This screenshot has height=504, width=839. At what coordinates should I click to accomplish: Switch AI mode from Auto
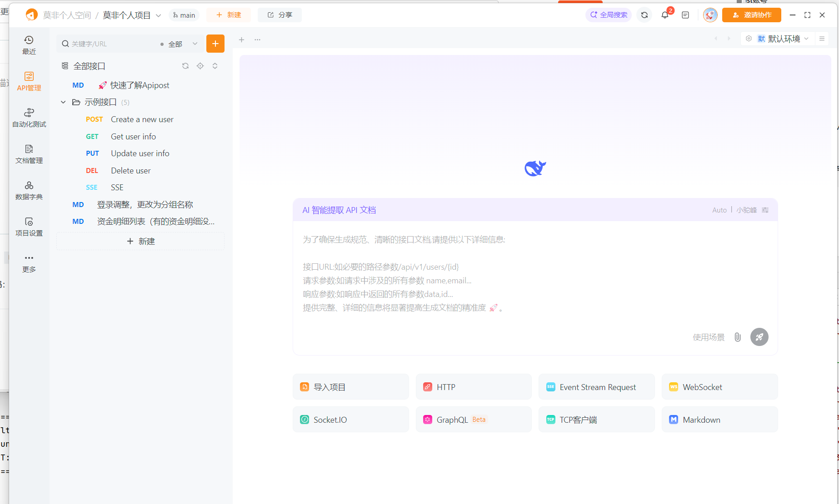pyautogui.click(x=719, y=210)
